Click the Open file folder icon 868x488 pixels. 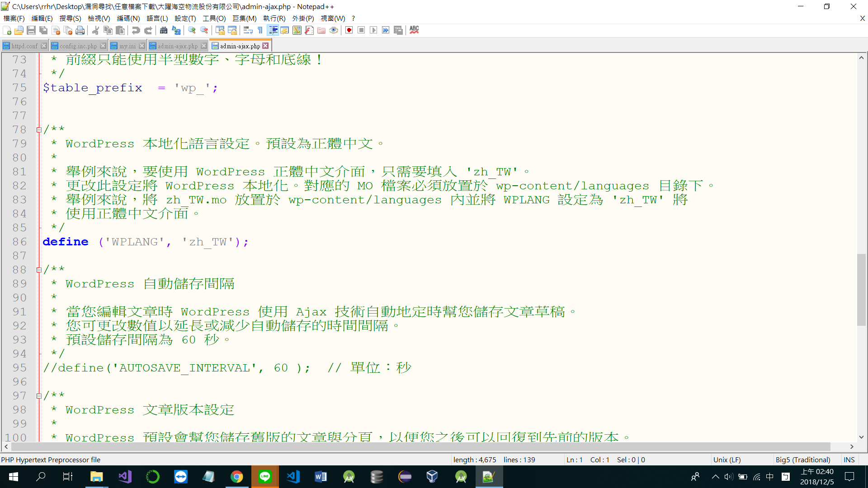(x=19, y=30)
